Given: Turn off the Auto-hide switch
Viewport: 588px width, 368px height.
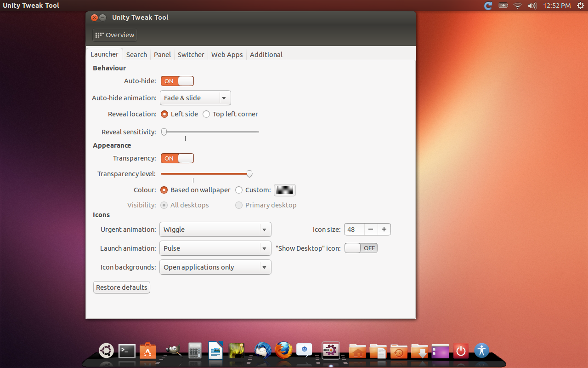Looking at the screenshot, I should pyautogui.click(x=177, y=80).
